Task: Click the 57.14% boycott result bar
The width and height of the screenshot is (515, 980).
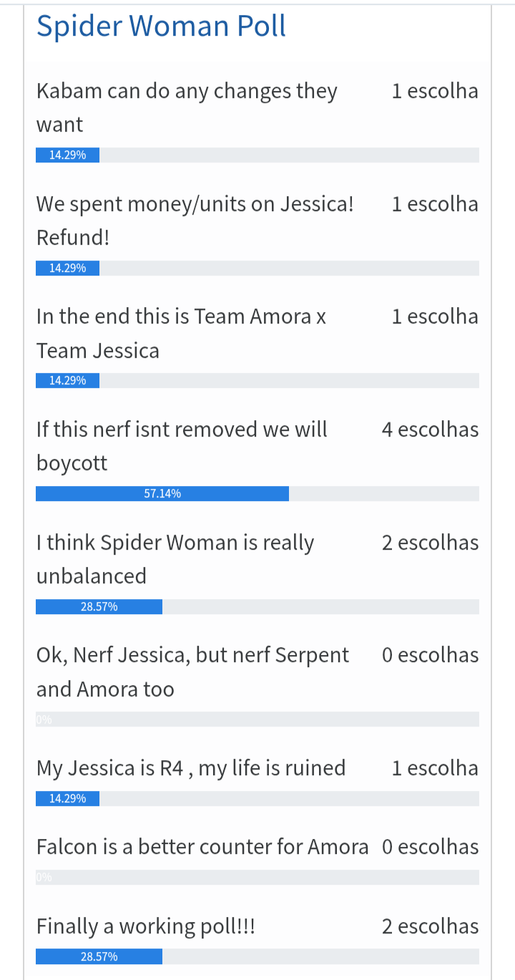Action: [x=162, y=493]
